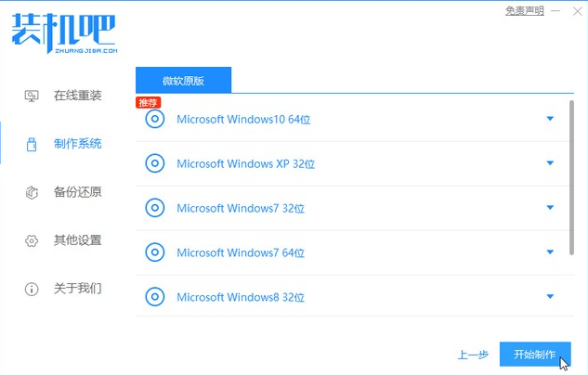Image resolution: width=588 pixels, height=375 pixels.
Task: Click the 关于我们 info icon
Action: (x=32, y=289)
